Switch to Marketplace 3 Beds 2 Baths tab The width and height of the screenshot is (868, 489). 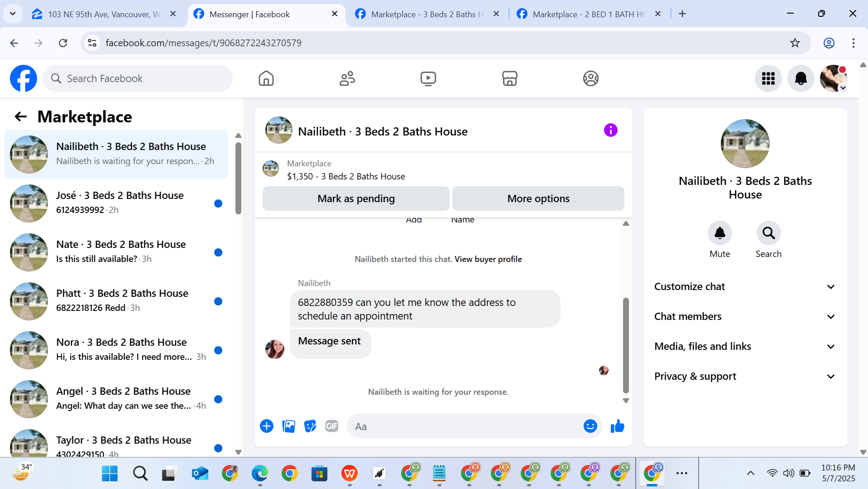point(427,14)
